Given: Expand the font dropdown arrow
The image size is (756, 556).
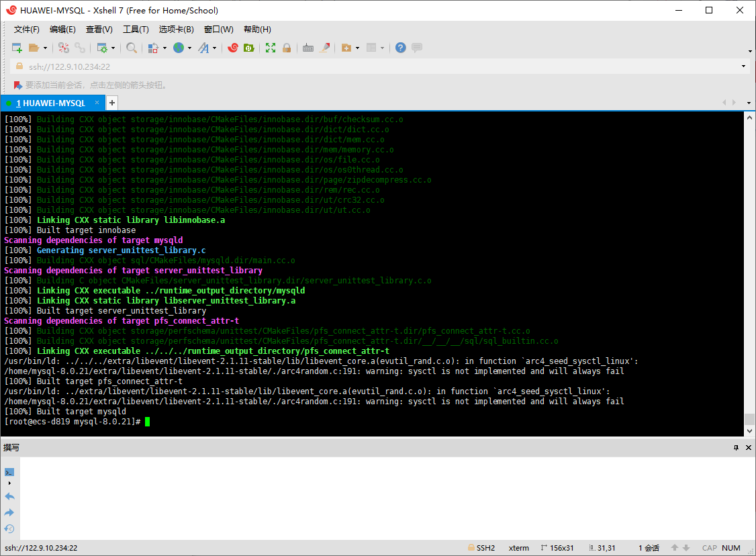Looking at the screenshot, I should click(215, 48).
